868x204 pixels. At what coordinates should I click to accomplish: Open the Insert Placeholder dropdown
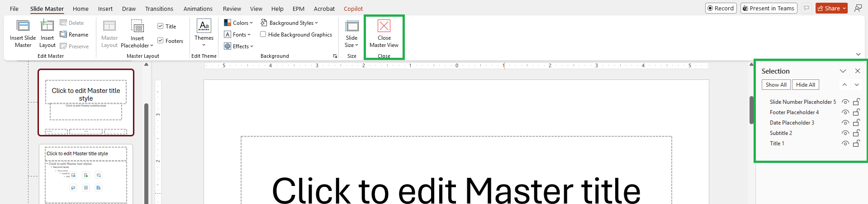point(137,34)
